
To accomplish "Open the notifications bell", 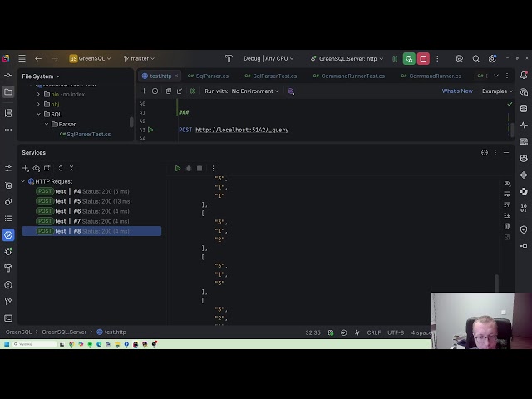I will [524, 76].
